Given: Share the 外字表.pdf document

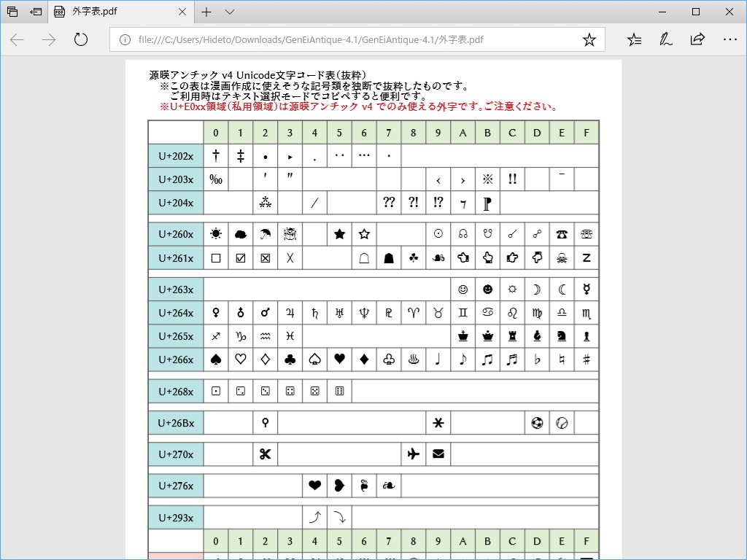Looking at the screenshot, I should click(697, 39).
